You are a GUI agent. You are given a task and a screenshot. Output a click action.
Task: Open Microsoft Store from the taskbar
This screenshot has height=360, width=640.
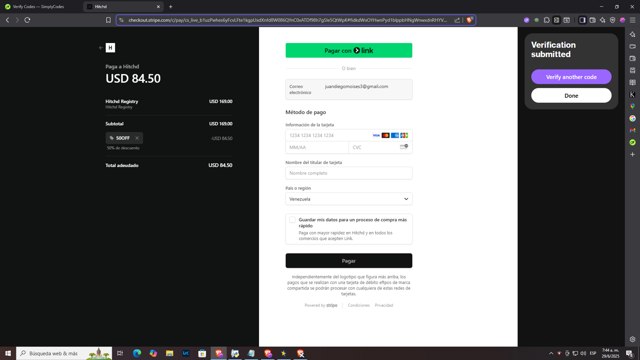click(x=202, y=353)
